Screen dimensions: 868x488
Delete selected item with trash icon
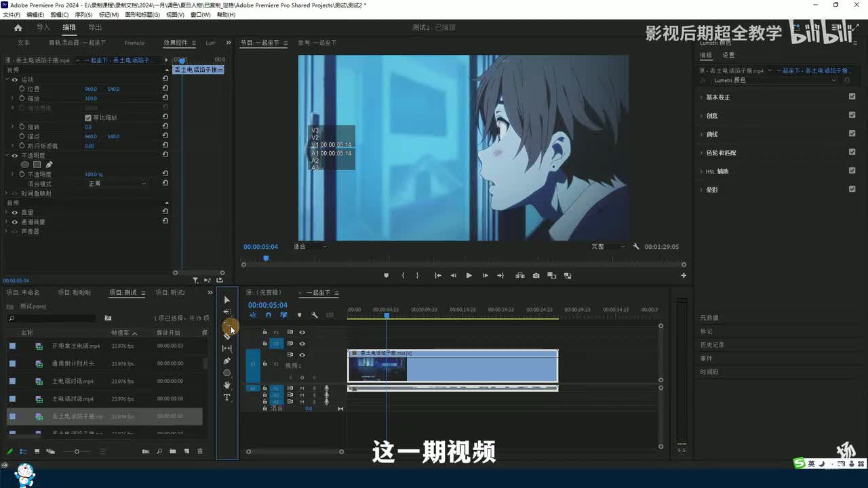click(199, 451)
